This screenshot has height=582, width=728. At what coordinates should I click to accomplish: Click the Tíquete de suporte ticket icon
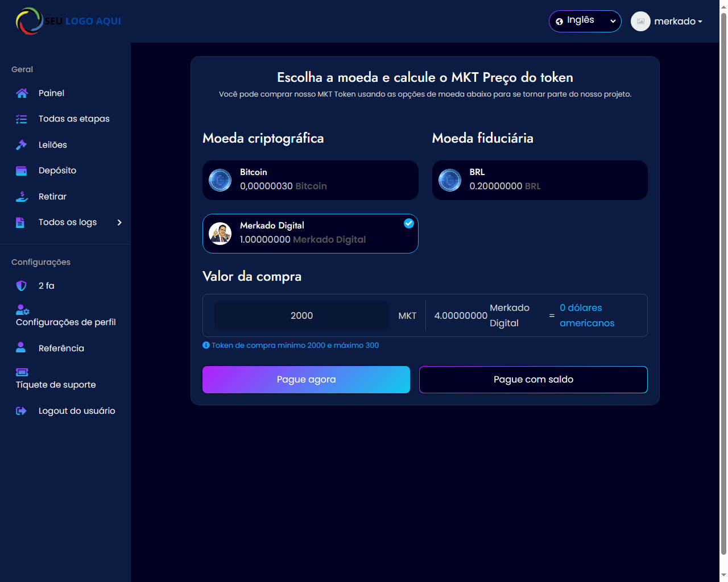click(x=22, y=372)
